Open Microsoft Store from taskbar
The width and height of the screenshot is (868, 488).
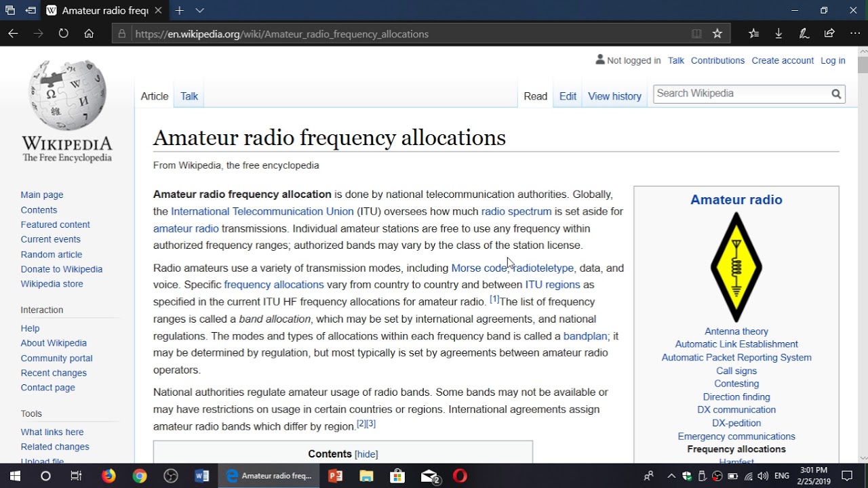coord(397,476)
